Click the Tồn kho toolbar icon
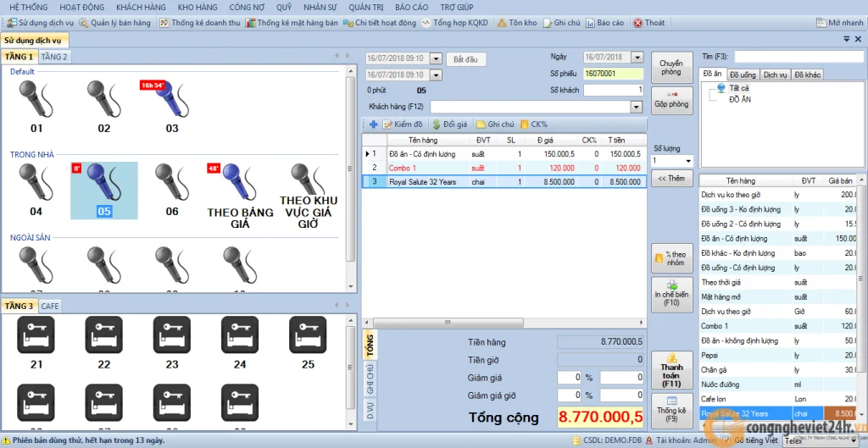 coord(502,23)
